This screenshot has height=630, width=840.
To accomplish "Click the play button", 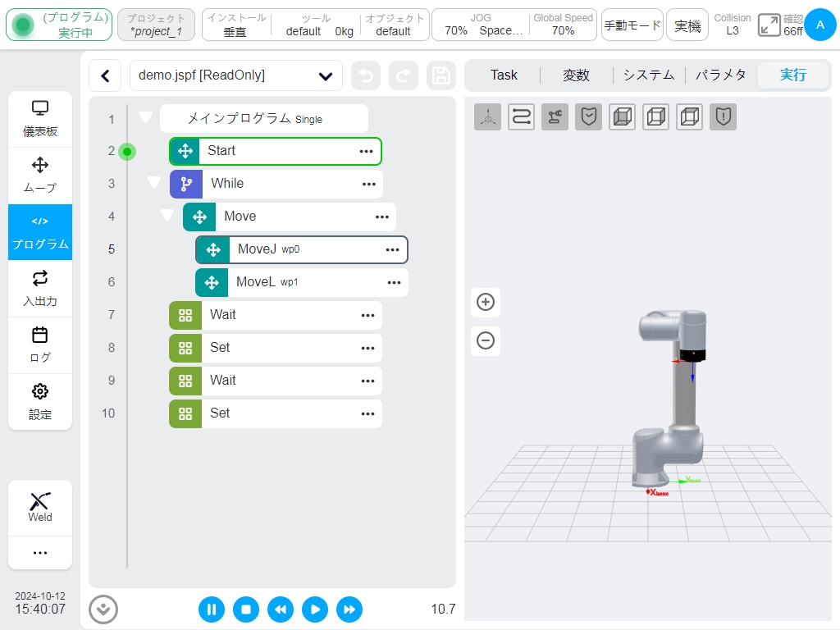I will (315, 609).
